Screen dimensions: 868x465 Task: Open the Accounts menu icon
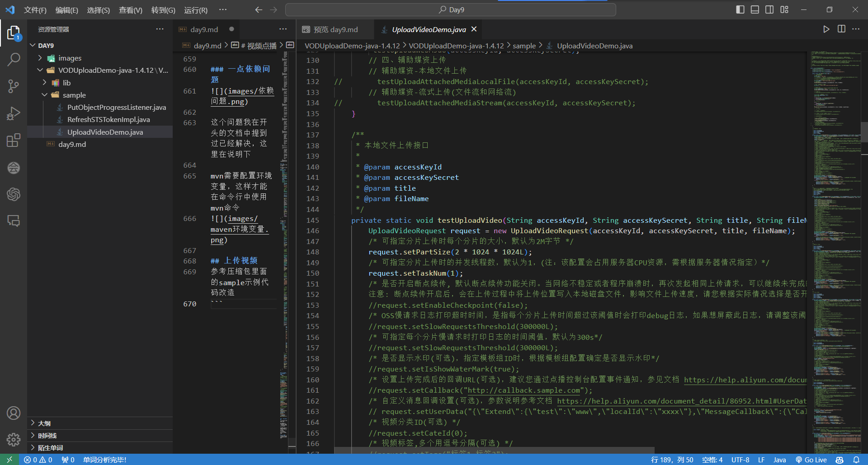point(14,413)
